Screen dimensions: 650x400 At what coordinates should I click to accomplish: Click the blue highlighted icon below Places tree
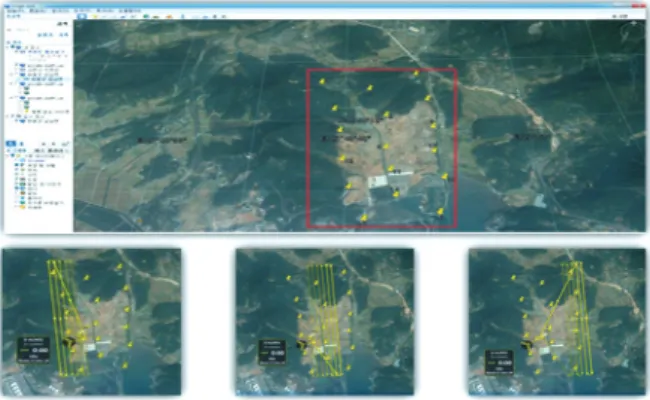[x=10, y=143]
